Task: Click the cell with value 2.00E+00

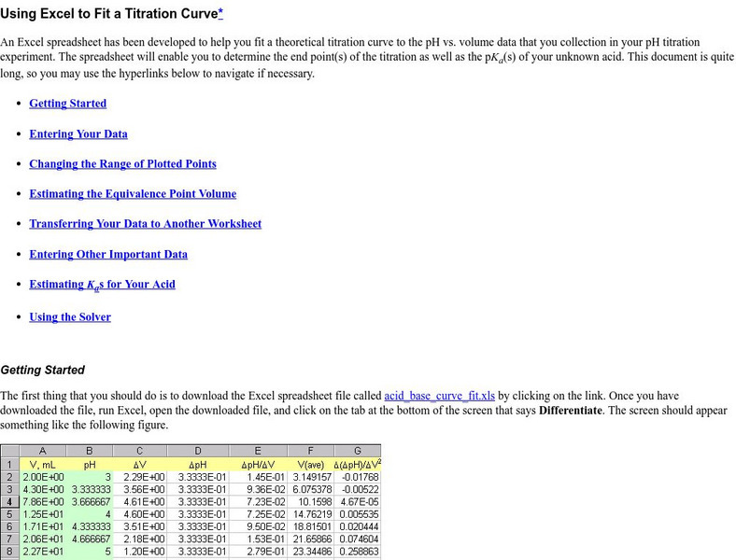Action: tap(43, 477)
